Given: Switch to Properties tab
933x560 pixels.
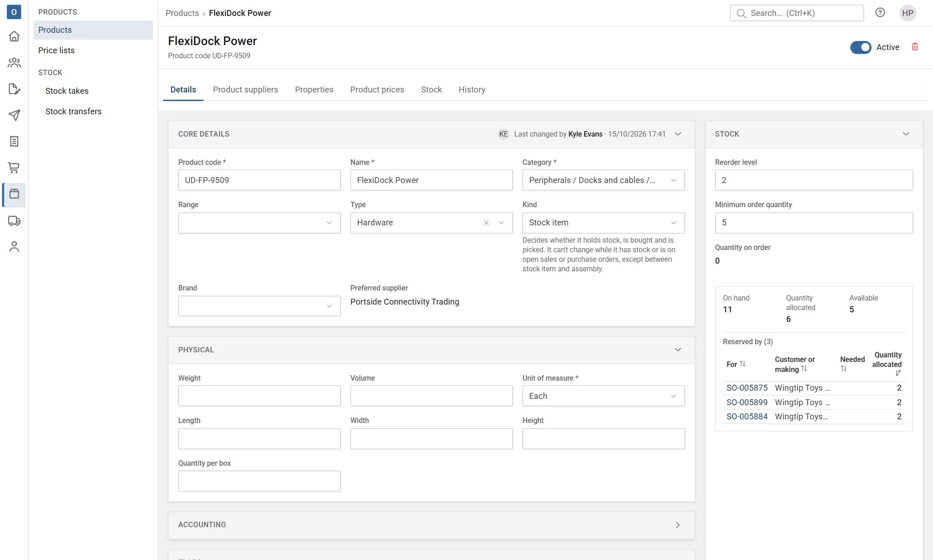Looking at the screenshot, I should pos(314,90).
